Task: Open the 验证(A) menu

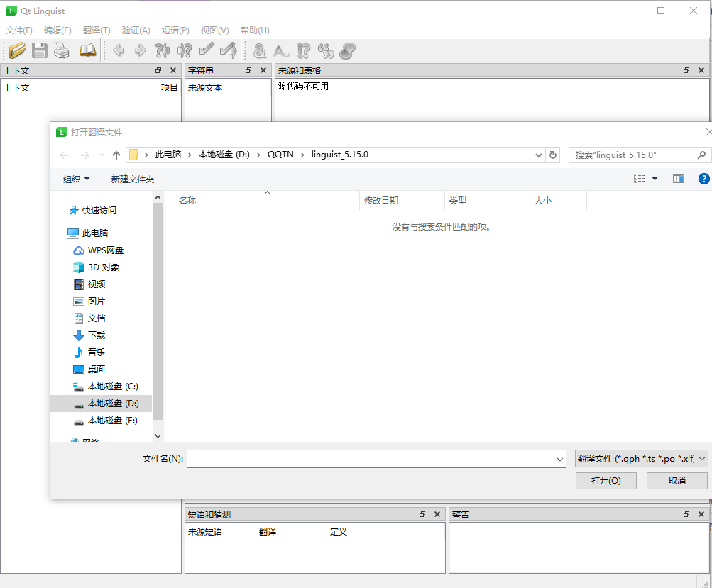Action: (136, 30)
